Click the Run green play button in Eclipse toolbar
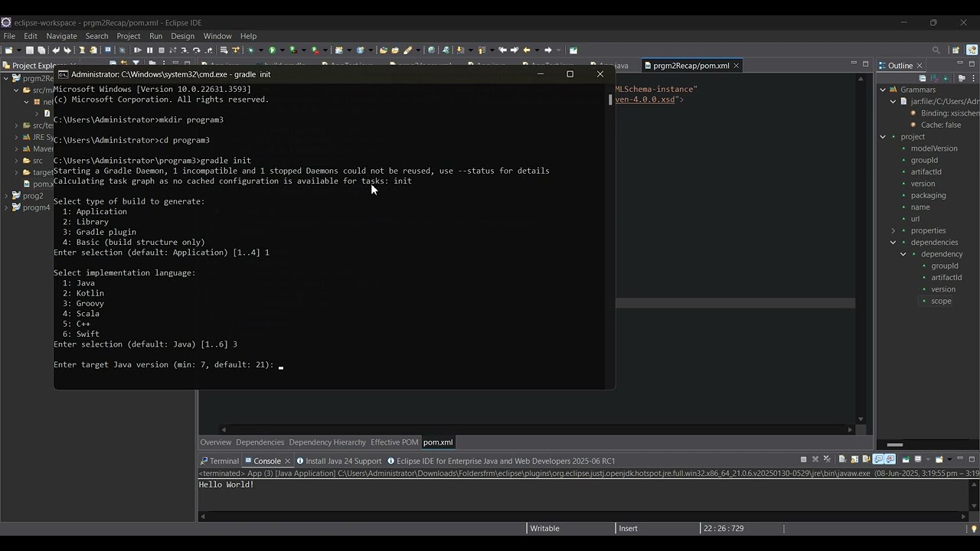This screenshot has width=980, height=551. click(x=272, y=50)
